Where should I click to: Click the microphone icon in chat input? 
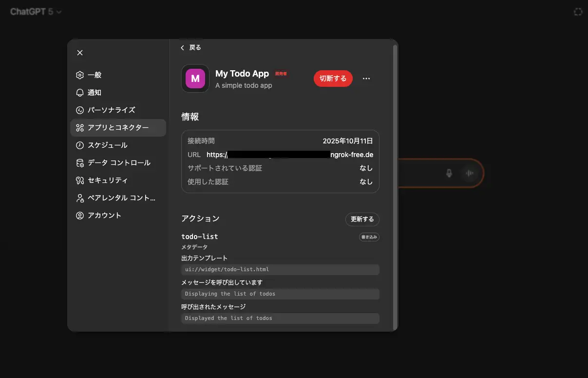pyautogui.click(x=449, y=173)
